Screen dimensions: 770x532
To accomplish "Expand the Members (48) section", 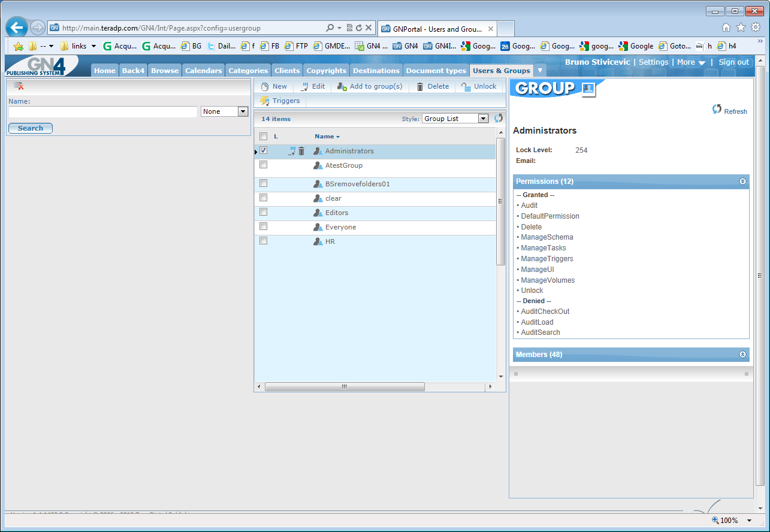I will pyautogui.click(x=743, y=354).
